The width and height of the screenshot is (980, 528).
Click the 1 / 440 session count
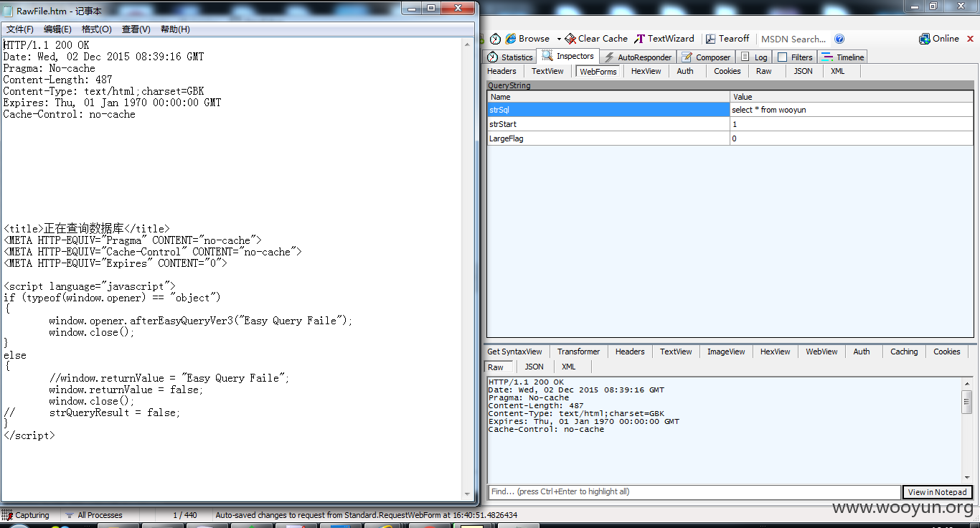point(185,515)
